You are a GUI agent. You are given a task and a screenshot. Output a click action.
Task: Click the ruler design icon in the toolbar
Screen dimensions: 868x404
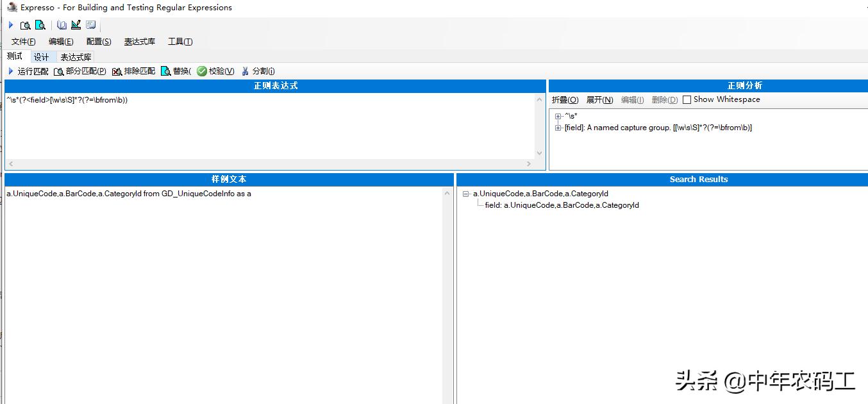point(76,24)
